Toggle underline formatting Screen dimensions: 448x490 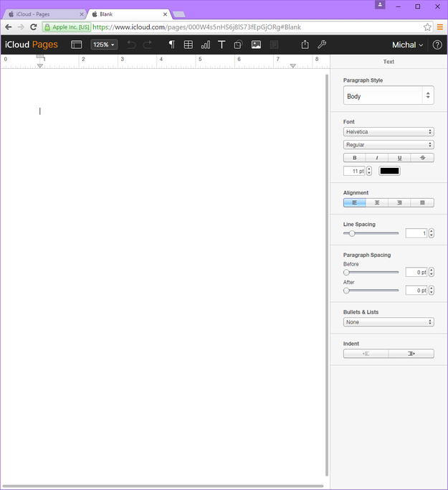(x=399, y=158)
